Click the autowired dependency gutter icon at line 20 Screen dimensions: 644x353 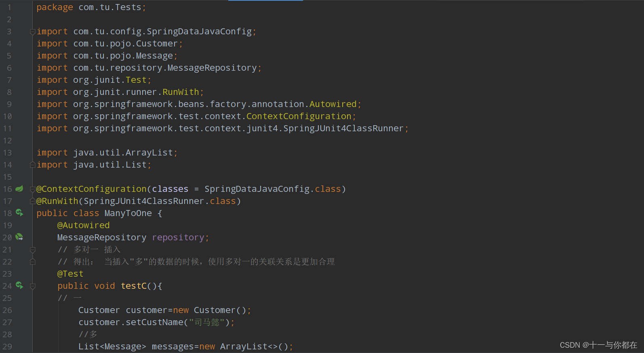19,237
